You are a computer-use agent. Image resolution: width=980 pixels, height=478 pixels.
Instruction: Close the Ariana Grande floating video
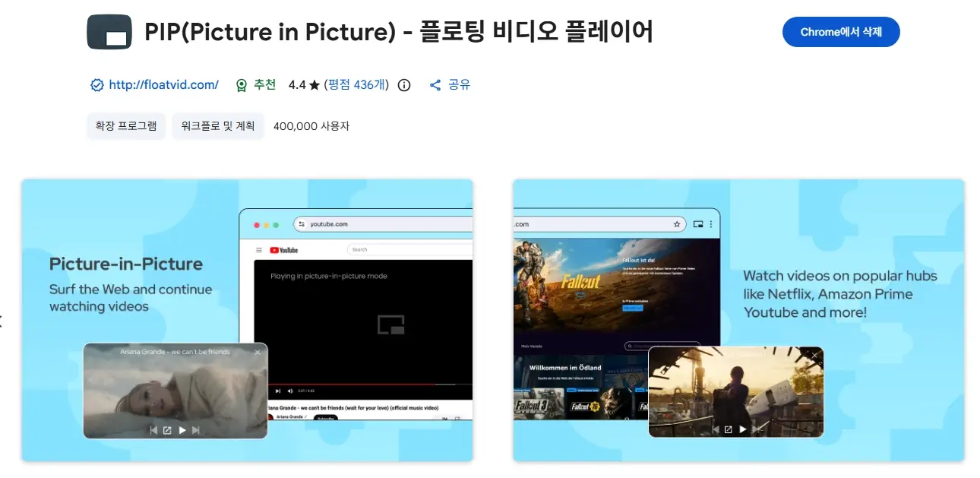258,352
